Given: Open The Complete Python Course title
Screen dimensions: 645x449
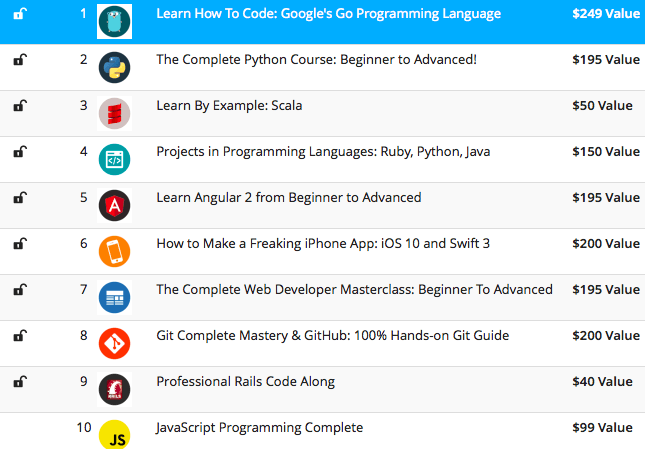Looking at the screenshot, I should coord(316,60).
